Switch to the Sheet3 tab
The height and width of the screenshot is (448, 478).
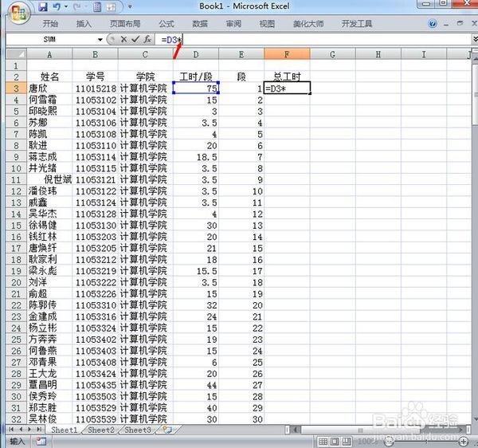coord(138,430)
